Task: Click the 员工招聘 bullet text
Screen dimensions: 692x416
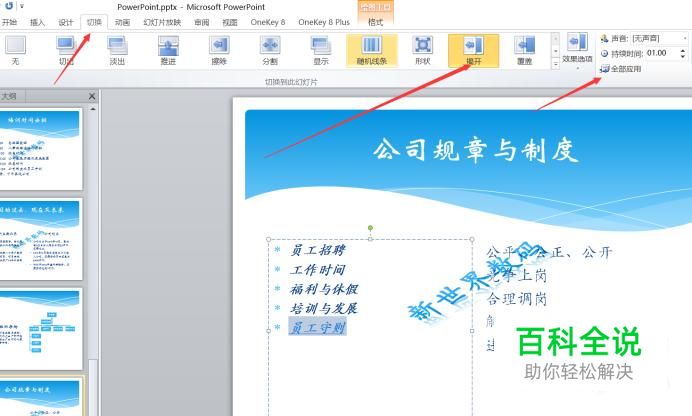Action: (318, 250)
